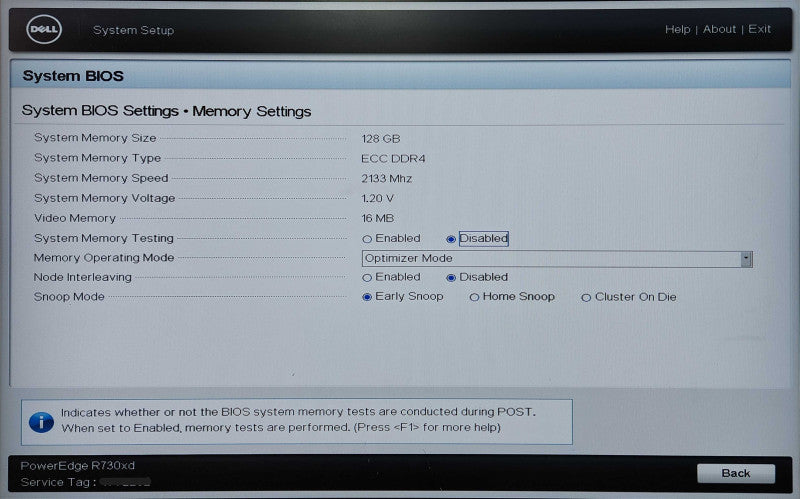Click the blue information icon
The image size is (800, 499).
(x=41, y=422)
